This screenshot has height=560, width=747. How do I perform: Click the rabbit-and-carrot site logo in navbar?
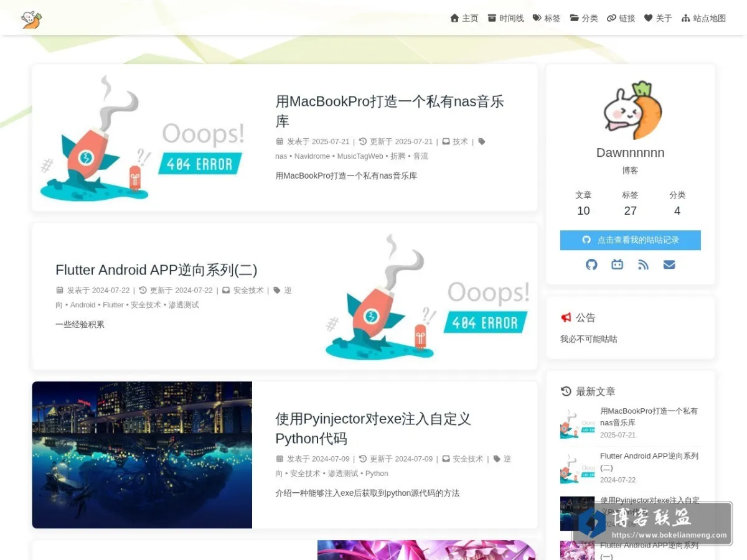[31, 19]
